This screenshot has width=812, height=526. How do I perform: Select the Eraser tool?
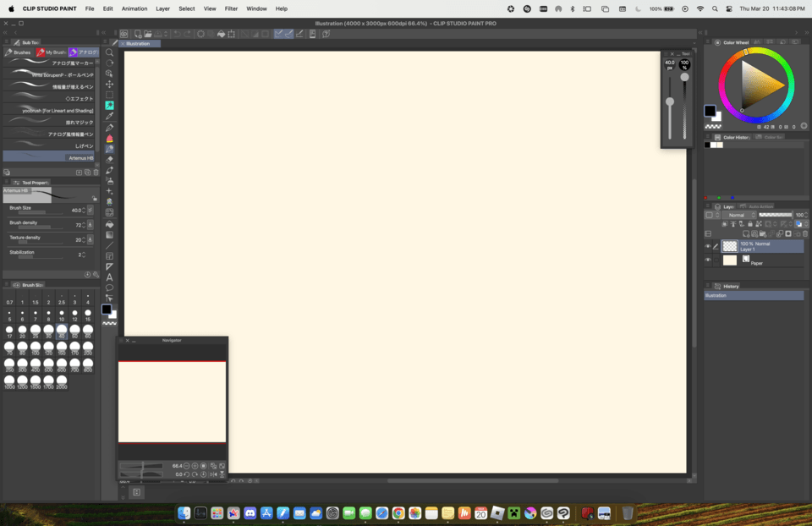coord(109,160)
